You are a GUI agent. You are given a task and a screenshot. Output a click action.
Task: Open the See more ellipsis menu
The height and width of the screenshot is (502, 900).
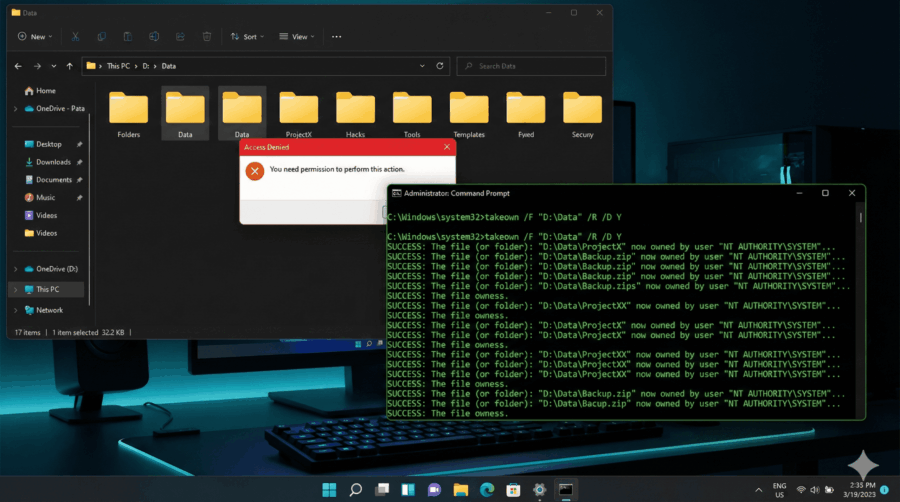point(336,37)
